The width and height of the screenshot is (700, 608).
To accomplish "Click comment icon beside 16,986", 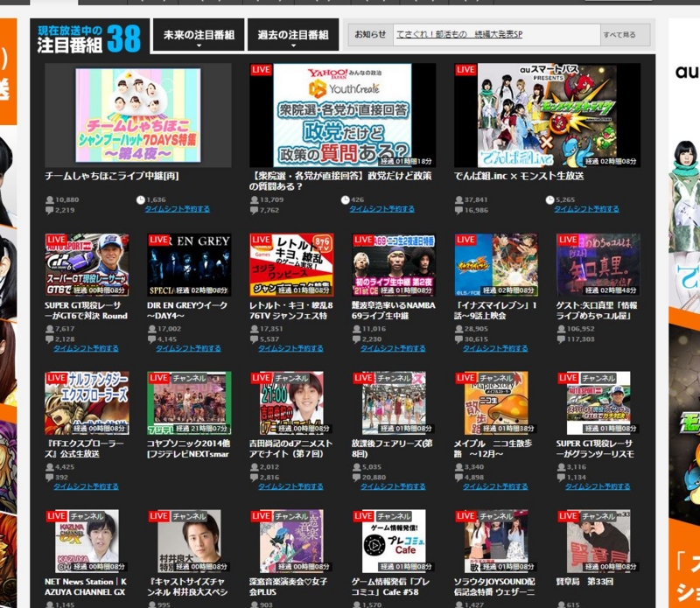I will (x=458, y=210).
